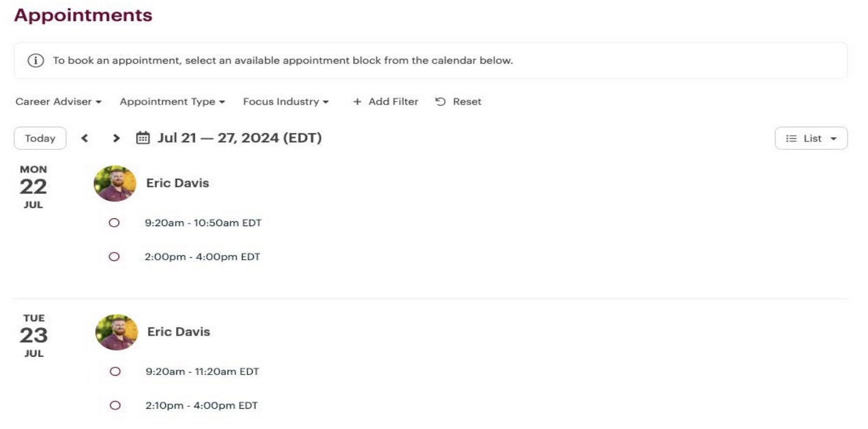
Task: Click the plus icon next to Add Filter
Action: (x=357, y=102)
